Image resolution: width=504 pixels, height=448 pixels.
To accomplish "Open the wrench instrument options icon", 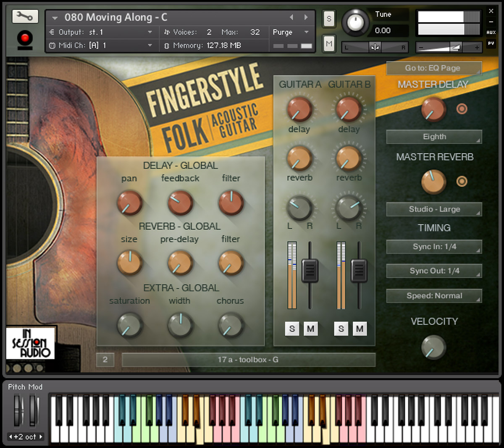I will pos(25,17).
